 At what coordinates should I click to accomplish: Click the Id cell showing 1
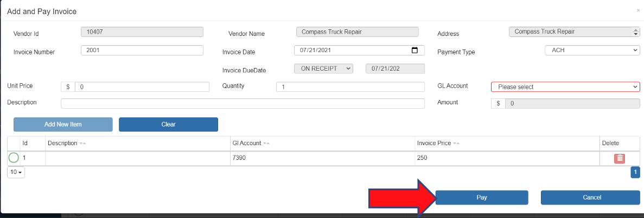32,158
